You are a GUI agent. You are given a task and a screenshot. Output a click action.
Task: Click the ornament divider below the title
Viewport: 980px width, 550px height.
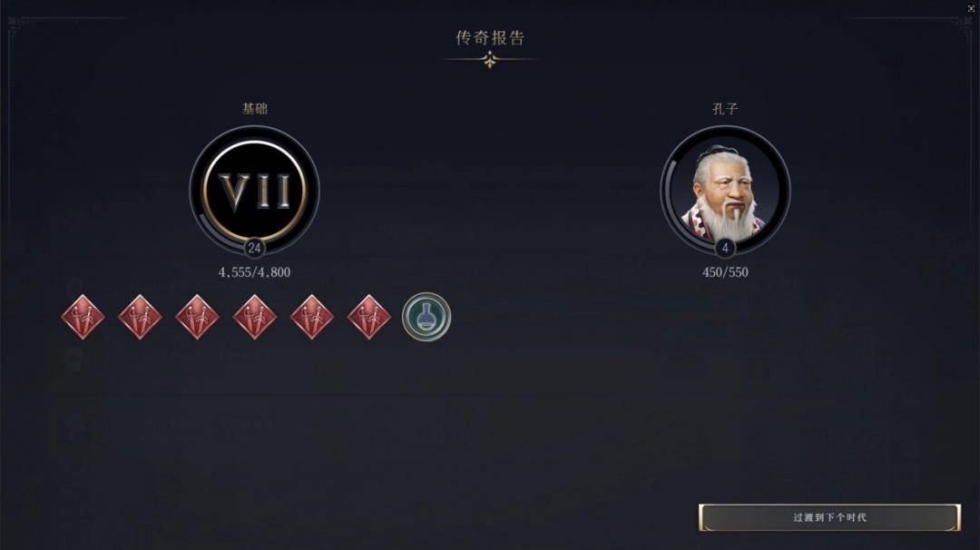coord(490,60)
